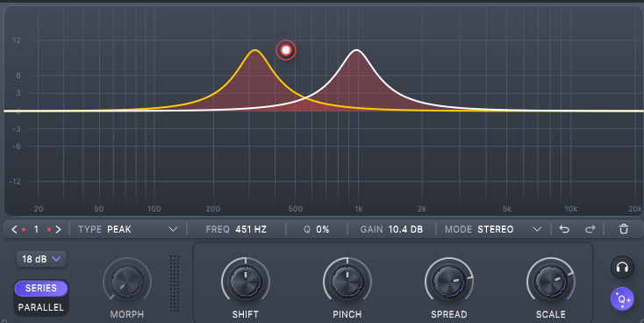
Task: Open the MODE STEREO dropdown
Action: coord(493,229)
